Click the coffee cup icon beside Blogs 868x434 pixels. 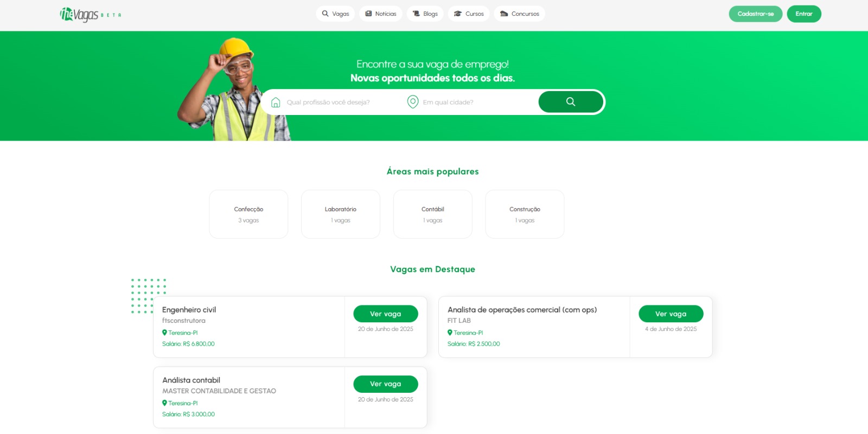(x=416, y=14)
